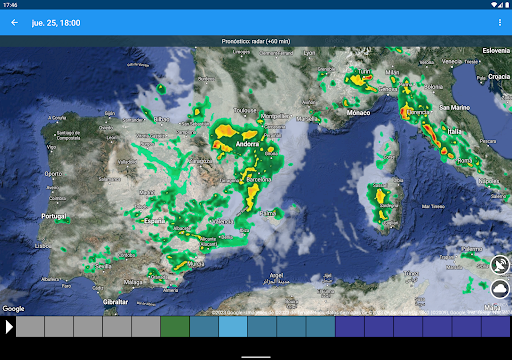Viewport: 512px width, 360px height.
Task: Tap the Gibraltar label
Action: pos(115,302)
